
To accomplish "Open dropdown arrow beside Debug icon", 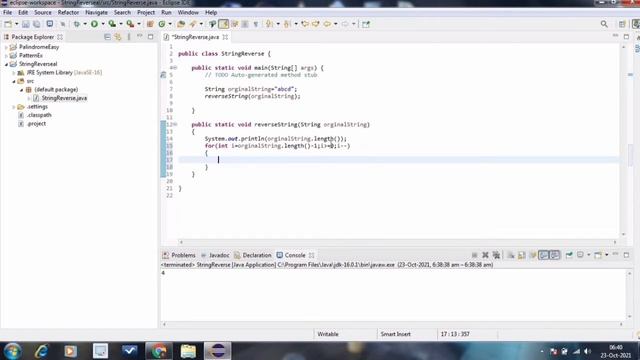I will (85, 24).
